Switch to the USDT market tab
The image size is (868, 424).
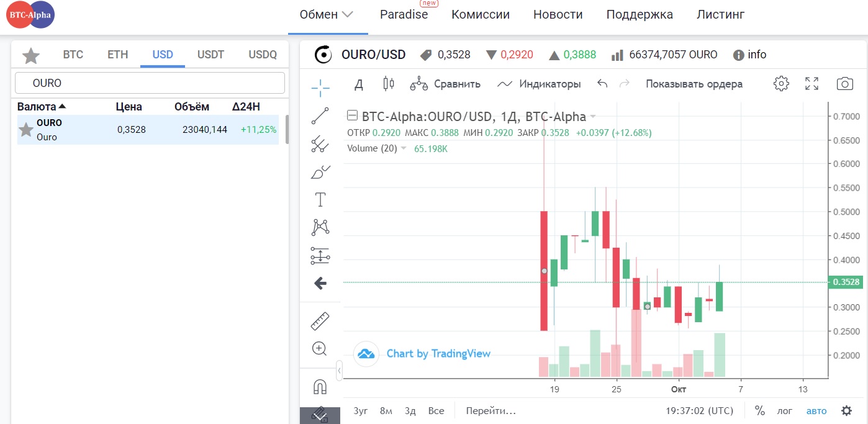pos(210,55)
